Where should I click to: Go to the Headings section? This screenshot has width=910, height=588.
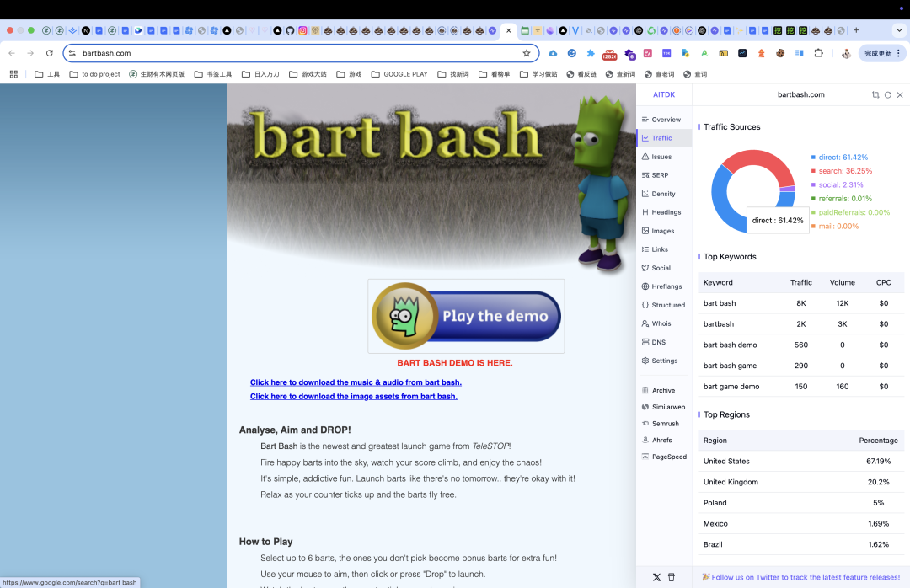pos(661,212)
